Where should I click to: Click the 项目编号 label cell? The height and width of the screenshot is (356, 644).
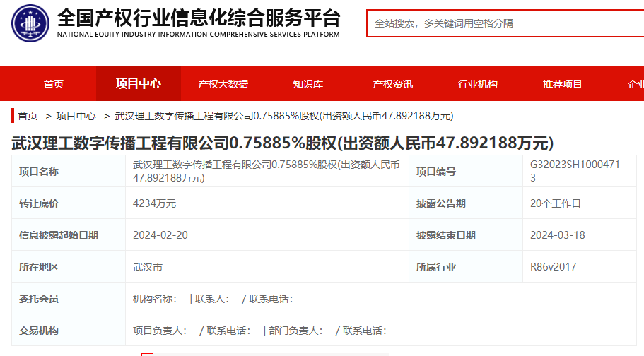tap(466, 171)
